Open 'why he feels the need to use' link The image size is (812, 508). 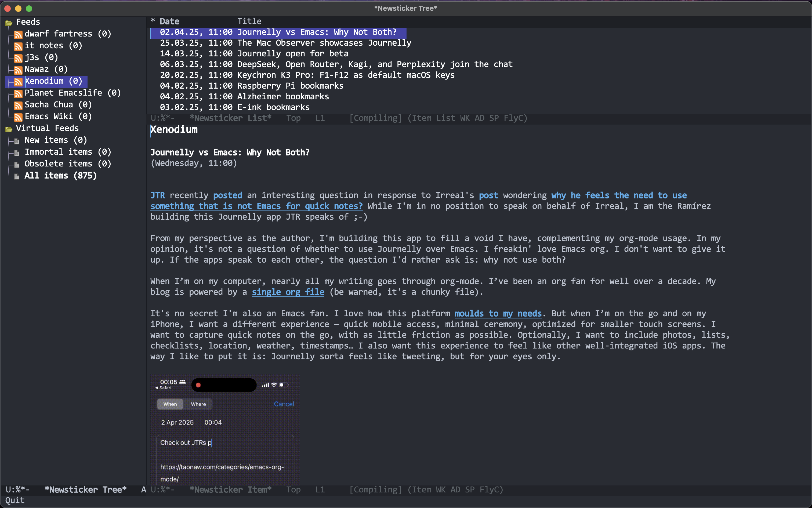[x=619, y=195]
